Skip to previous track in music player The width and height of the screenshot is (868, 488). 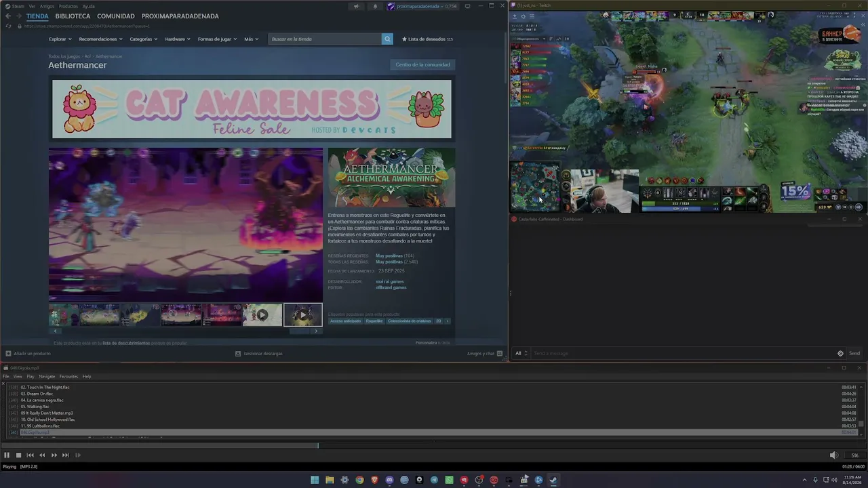30,455
